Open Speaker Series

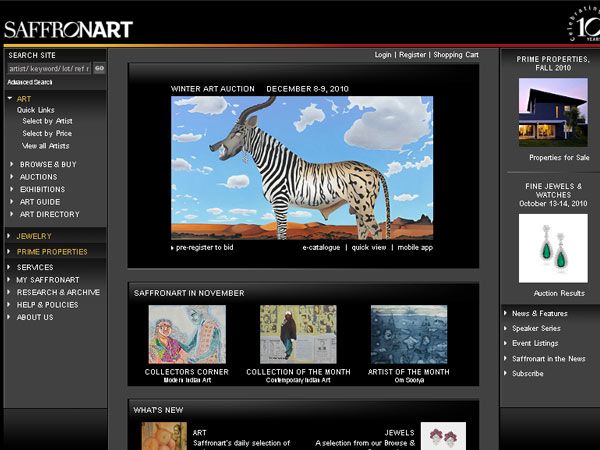(x=536, y=328)
